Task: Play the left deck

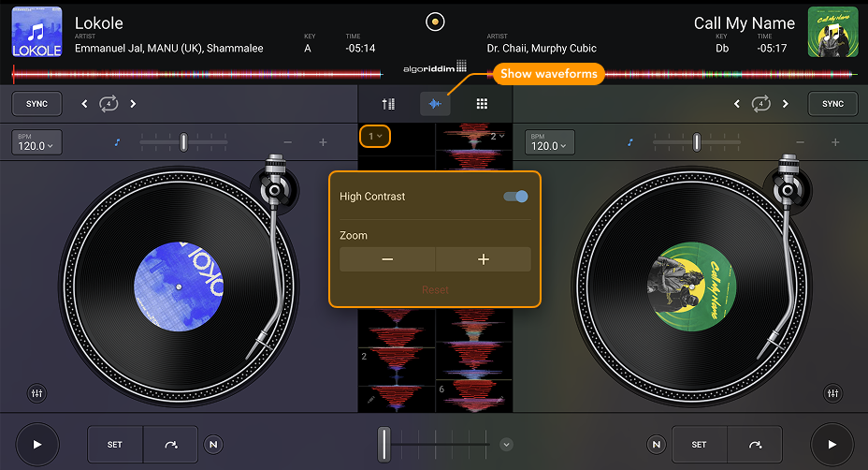Action: (37, 445)
